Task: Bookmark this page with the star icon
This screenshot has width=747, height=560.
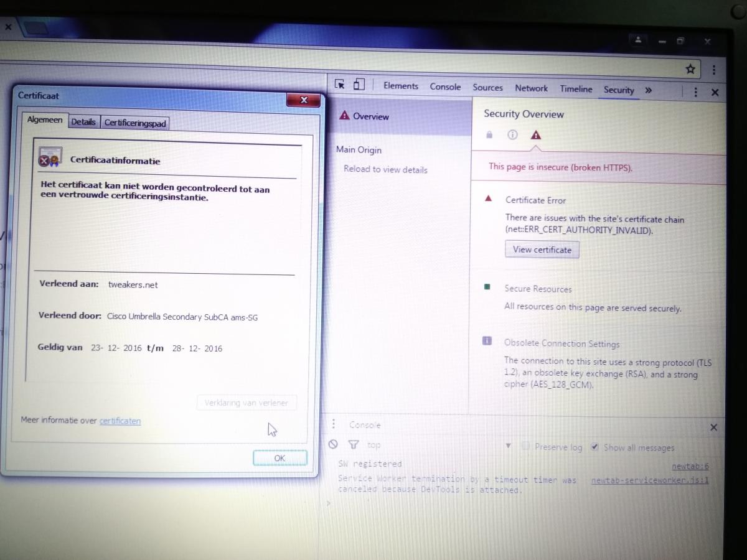Action: point(690,69)
